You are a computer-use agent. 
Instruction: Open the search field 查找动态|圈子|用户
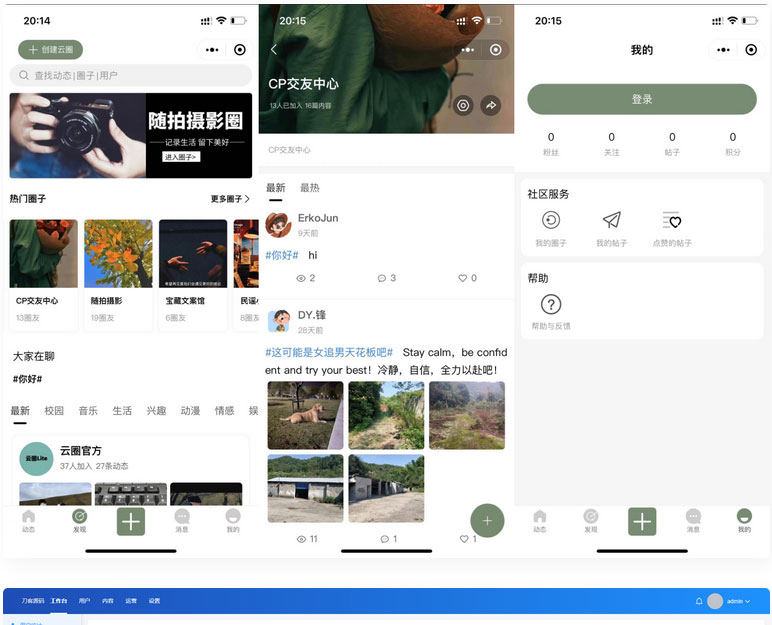[x=130, y=75]
